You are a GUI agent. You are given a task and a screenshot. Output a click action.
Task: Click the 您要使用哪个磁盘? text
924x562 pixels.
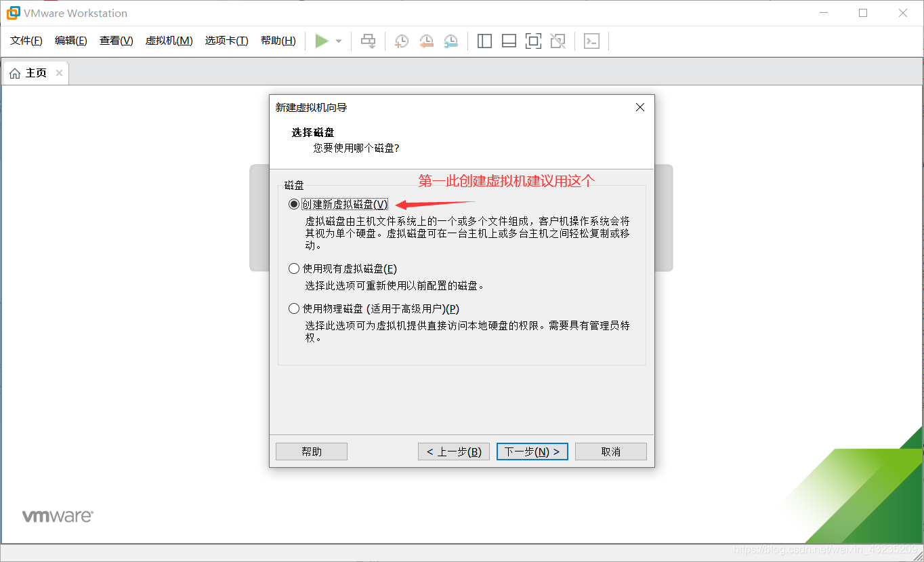(x=356, y=147)
